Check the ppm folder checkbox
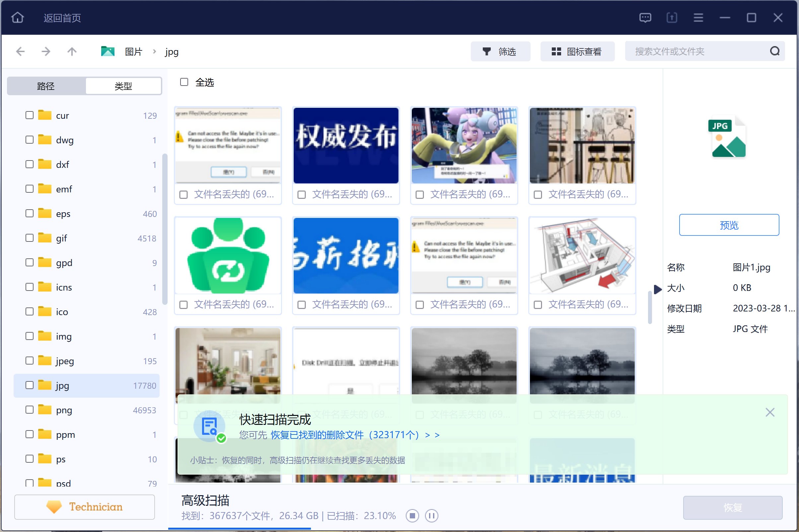The image size is (799, 532). (x=30, y=434)
